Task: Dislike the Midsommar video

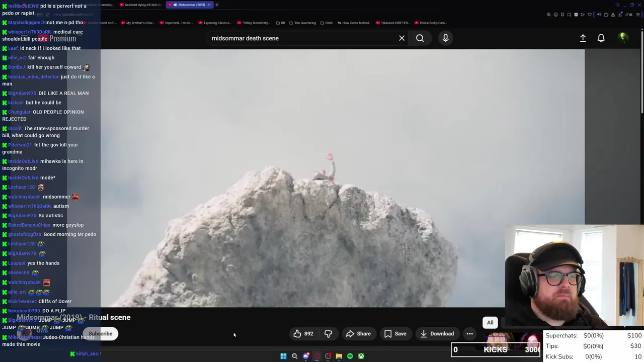Action: tap(328, 334)
